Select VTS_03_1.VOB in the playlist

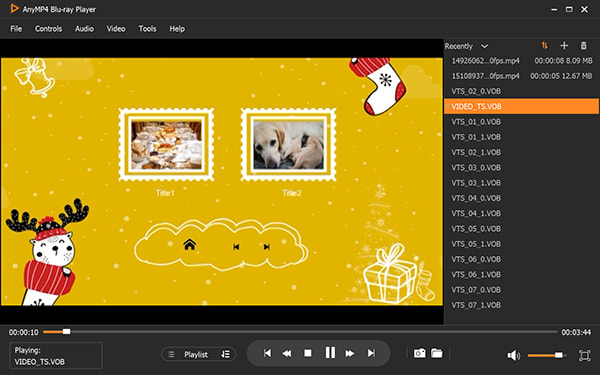(x=522, y=183)
